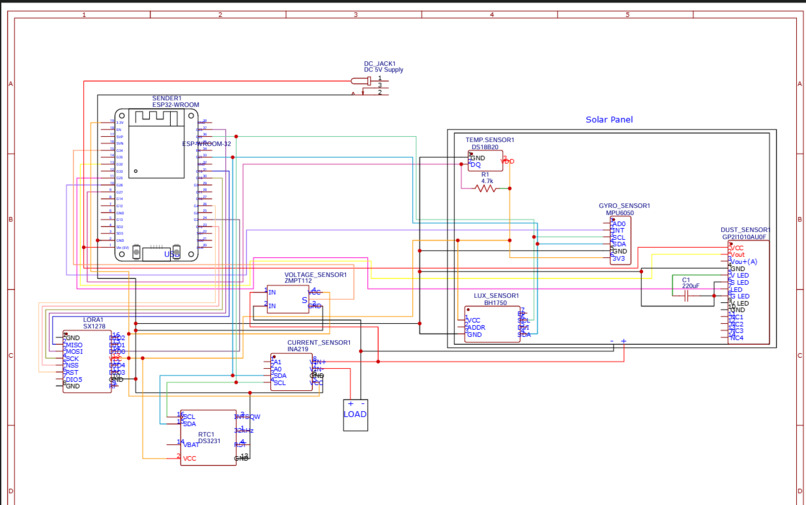Click the Vout pin on dust sensor
806x505 pixels.
pos(737,255)
